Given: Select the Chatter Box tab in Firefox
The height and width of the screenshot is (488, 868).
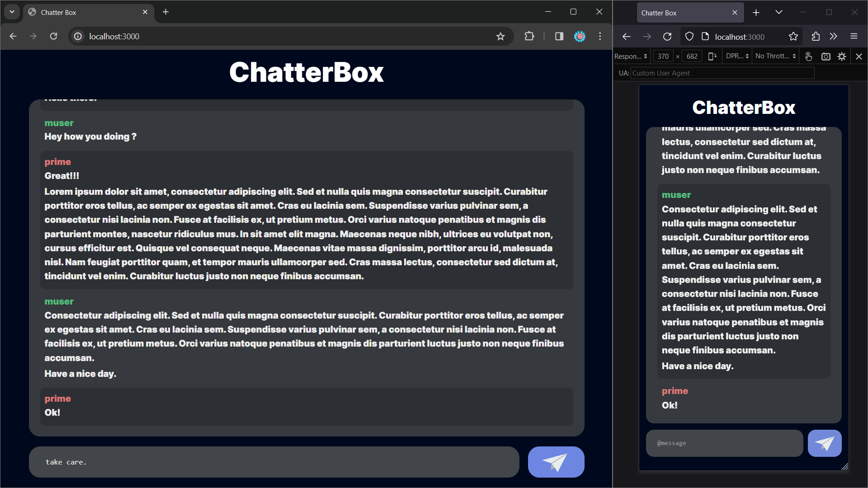Looking at the screenshot, I should pos(683,13).
